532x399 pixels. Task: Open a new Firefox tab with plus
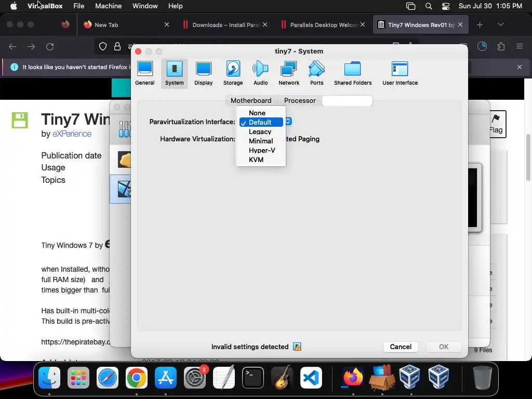tap(480, 25)
